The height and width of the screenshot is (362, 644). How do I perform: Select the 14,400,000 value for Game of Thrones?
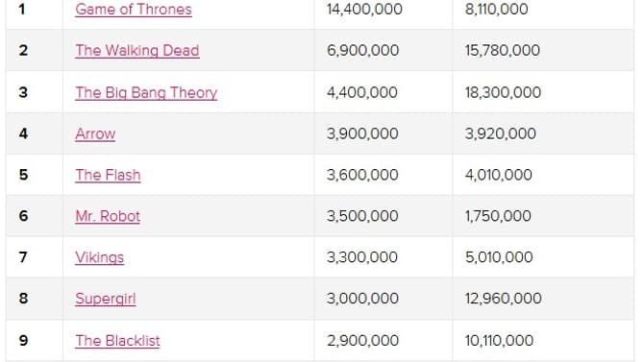(364, 9)
